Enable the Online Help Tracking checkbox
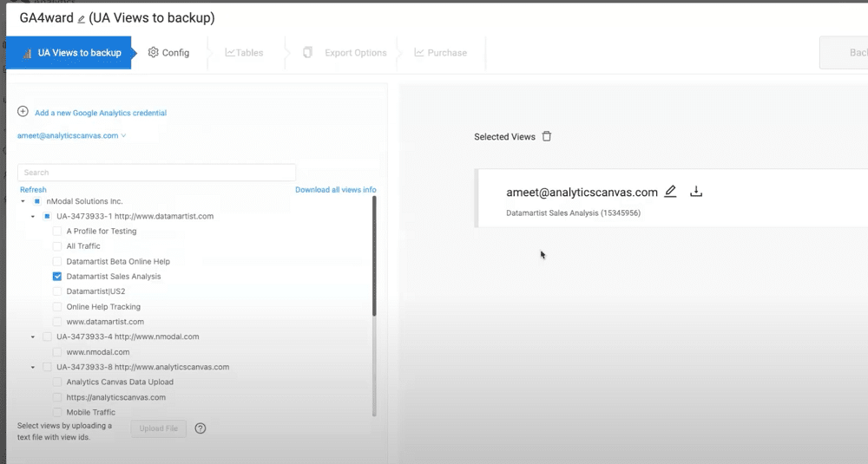The width and height of the screenshot is (868, 464). click(57, 307)
